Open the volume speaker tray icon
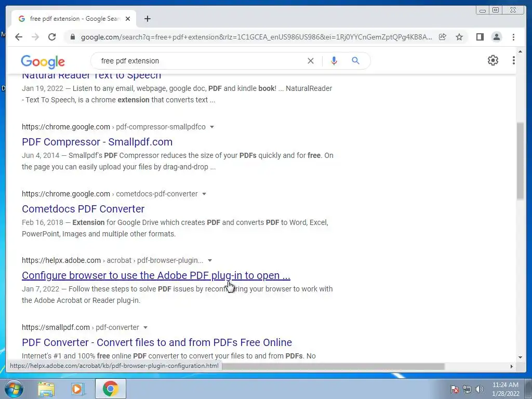The image size is (532, 399). [x=480, y=389]
